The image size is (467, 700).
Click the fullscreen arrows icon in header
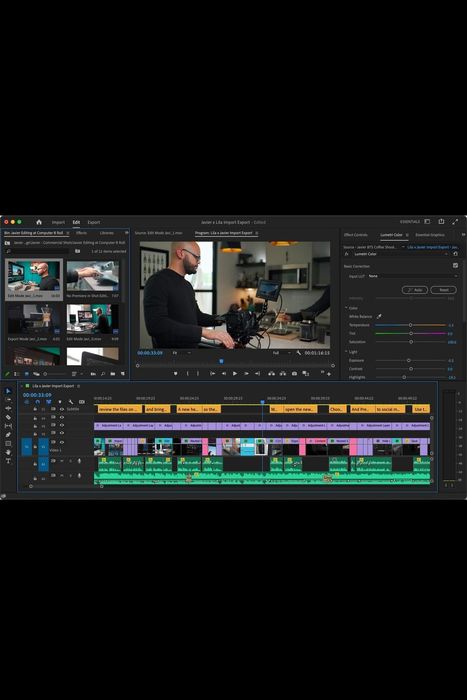(455, 221)
